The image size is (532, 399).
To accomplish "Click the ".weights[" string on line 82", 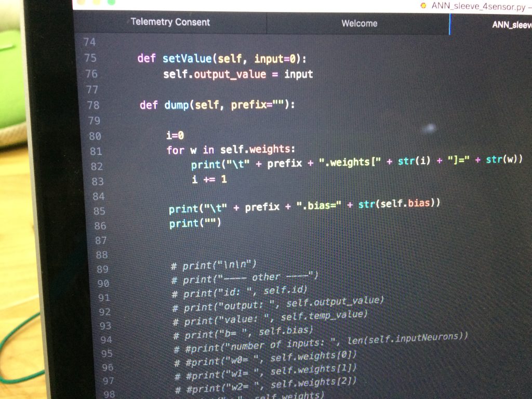I will 350,163.
